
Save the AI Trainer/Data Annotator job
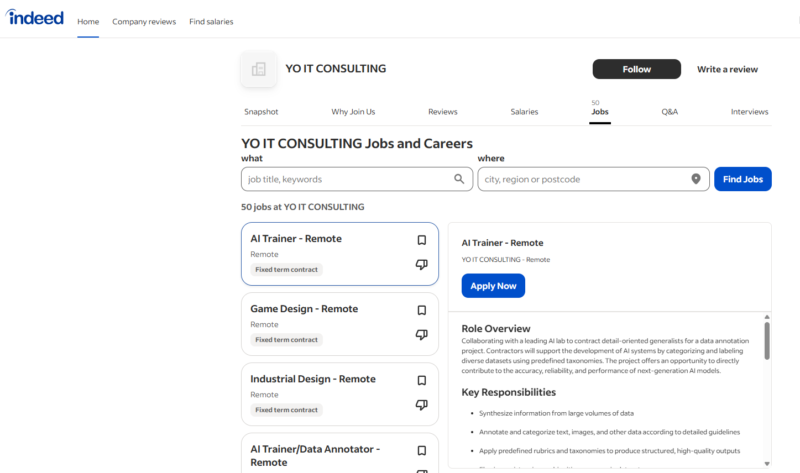422,451
